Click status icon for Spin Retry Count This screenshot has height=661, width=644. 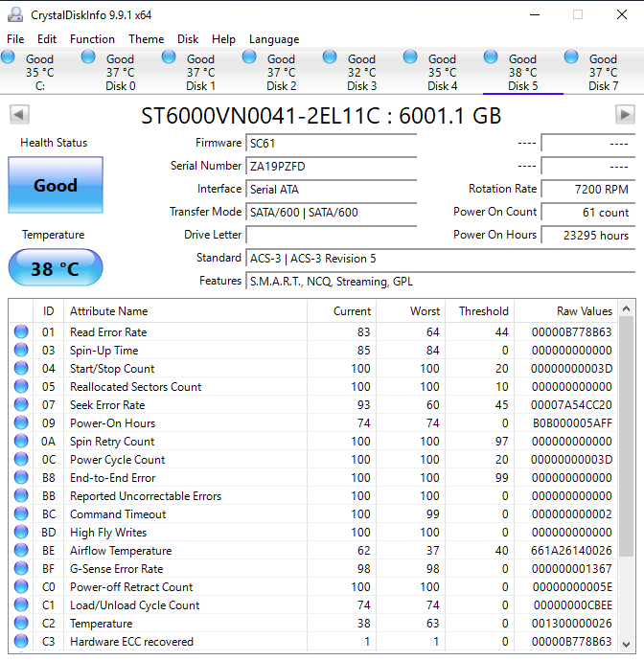click(x=21, y=441)
